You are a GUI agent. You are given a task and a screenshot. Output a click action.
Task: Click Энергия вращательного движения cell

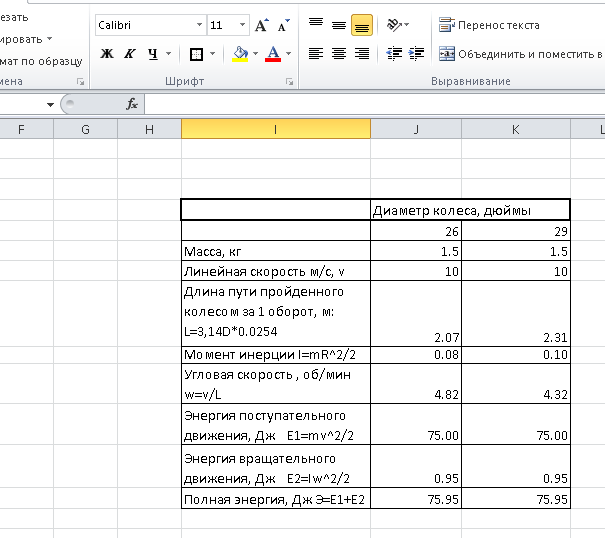[x=275, y=466]
